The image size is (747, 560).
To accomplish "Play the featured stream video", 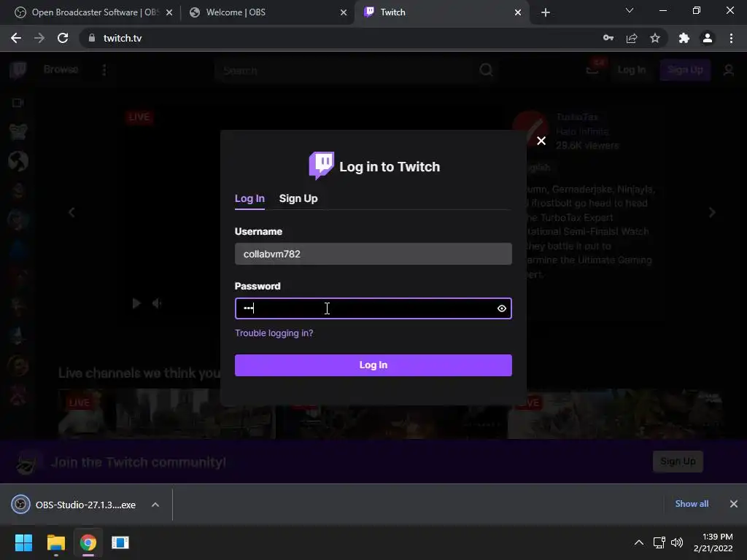I will click(x=136, y=303).
